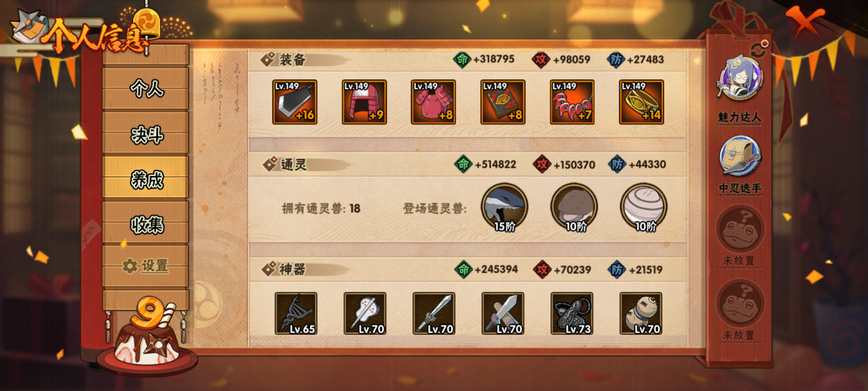868x391 pixels.
Task: Click the red armor +8 equipment icon
Action: [433, 102]
